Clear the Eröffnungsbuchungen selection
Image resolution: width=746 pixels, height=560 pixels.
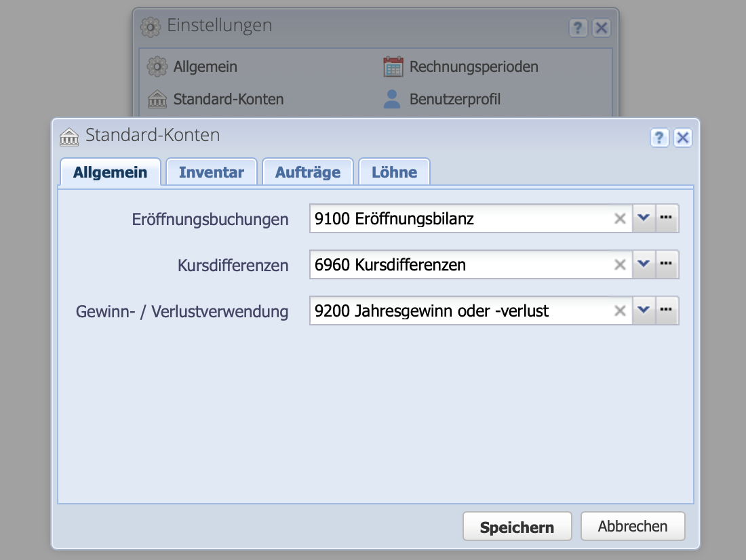[x=619, y=218]
